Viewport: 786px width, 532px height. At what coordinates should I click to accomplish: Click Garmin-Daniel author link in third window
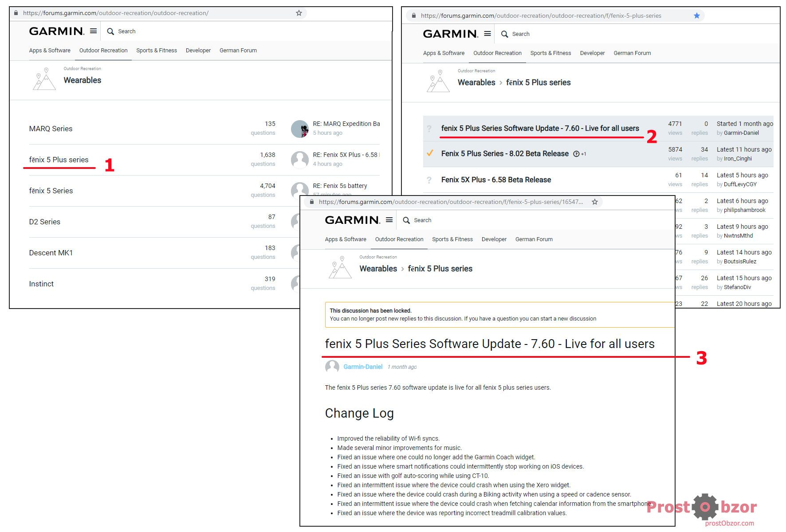[x=363, y=367]
